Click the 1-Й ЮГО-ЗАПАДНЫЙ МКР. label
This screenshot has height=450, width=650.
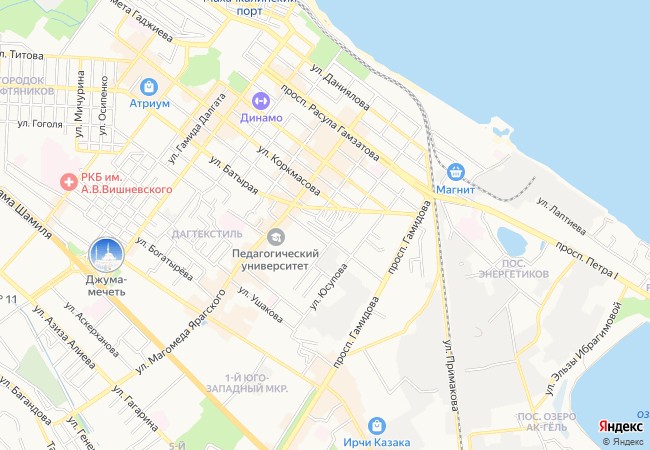[x=247, y=383]
